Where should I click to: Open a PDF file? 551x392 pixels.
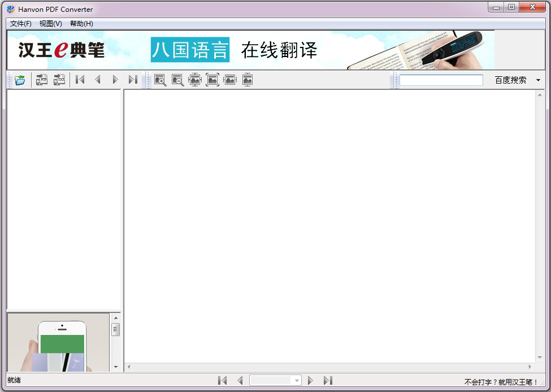(x=20, y=80)
